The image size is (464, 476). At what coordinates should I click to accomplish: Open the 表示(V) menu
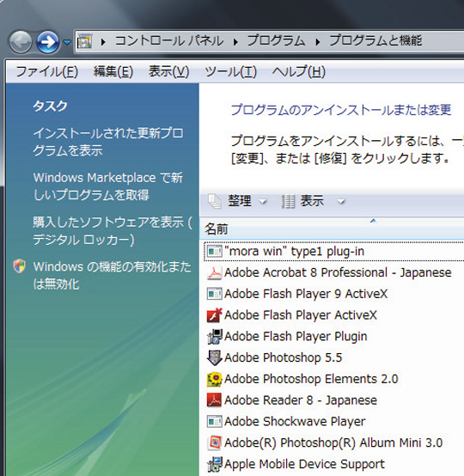click(x=168, y=72)
